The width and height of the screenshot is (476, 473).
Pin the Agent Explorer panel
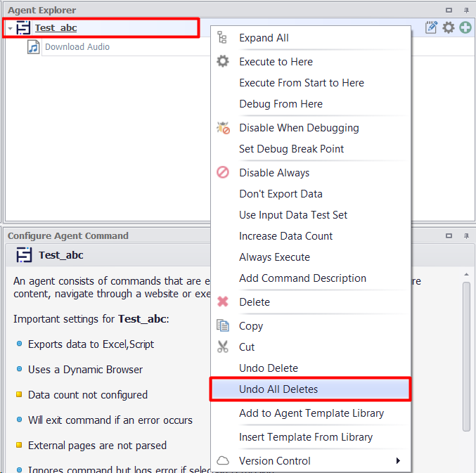(466, 11)
